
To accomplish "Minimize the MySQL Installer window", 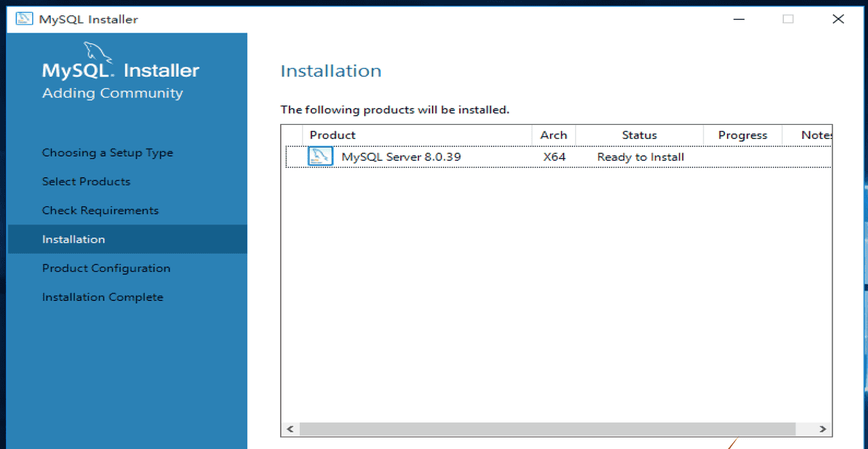I will (738, 19).
